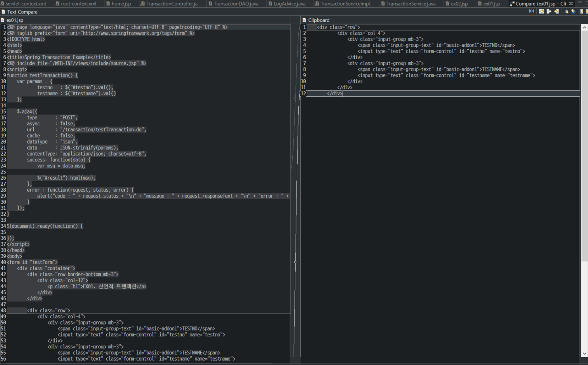
Task: Click the lower center connector handle between panes
Action: point(295,262)
